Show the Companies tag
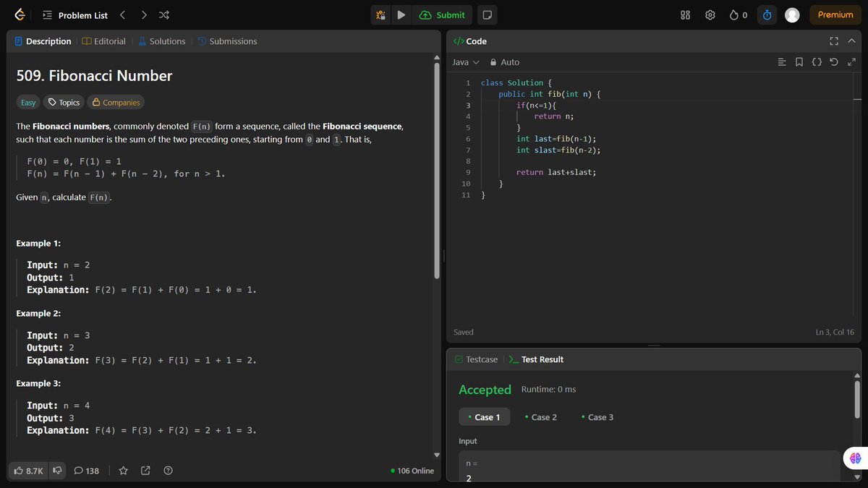Image resolution: width=868 pixels, height=488 pixels. tap(116, 103)
